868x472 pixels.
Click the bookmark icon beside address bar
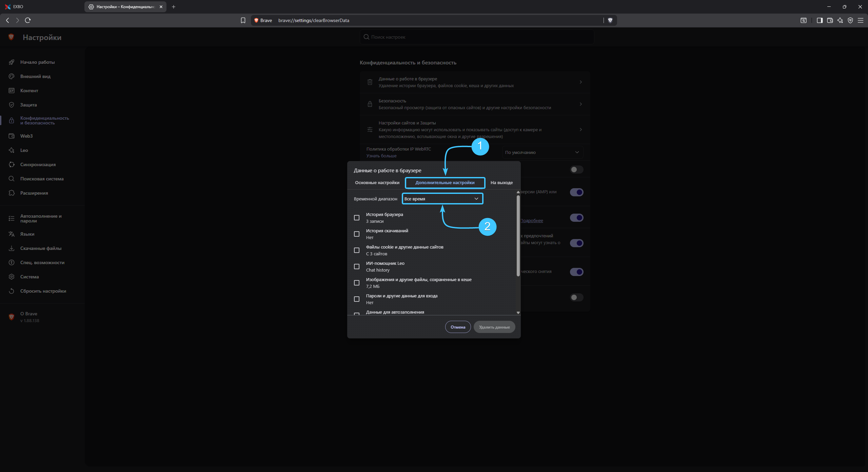(243, 20)
